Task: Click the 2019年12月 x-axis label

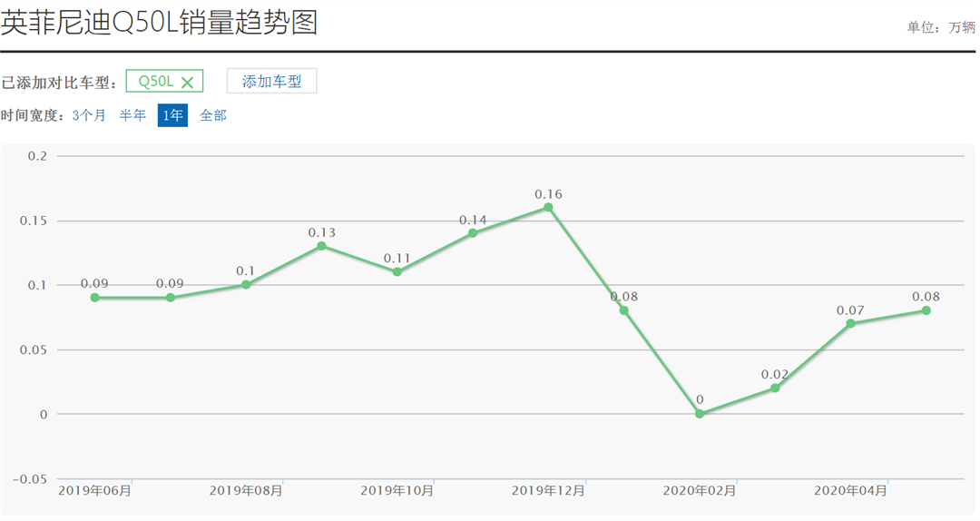Action: pos(548,490)
